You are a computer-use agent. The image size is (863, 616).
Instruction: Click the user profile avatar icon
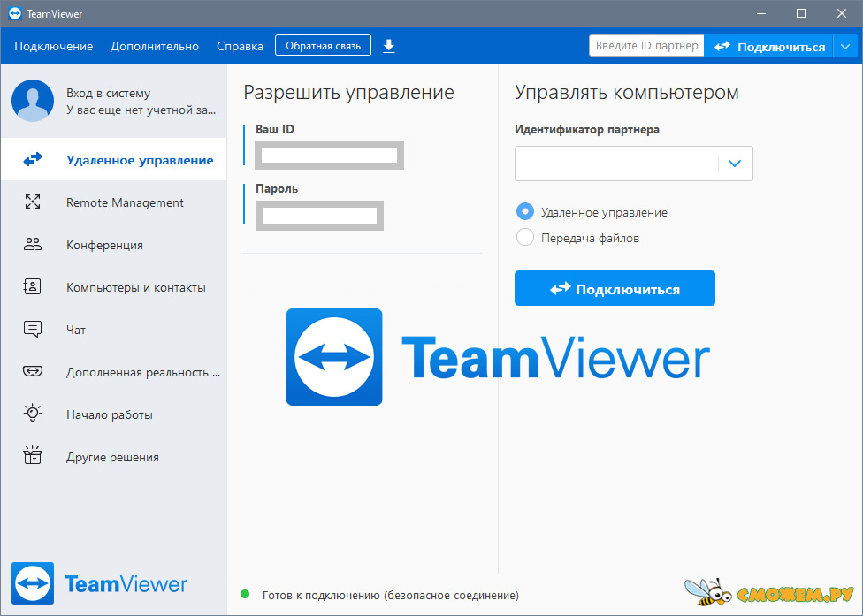tap(33, 101)
